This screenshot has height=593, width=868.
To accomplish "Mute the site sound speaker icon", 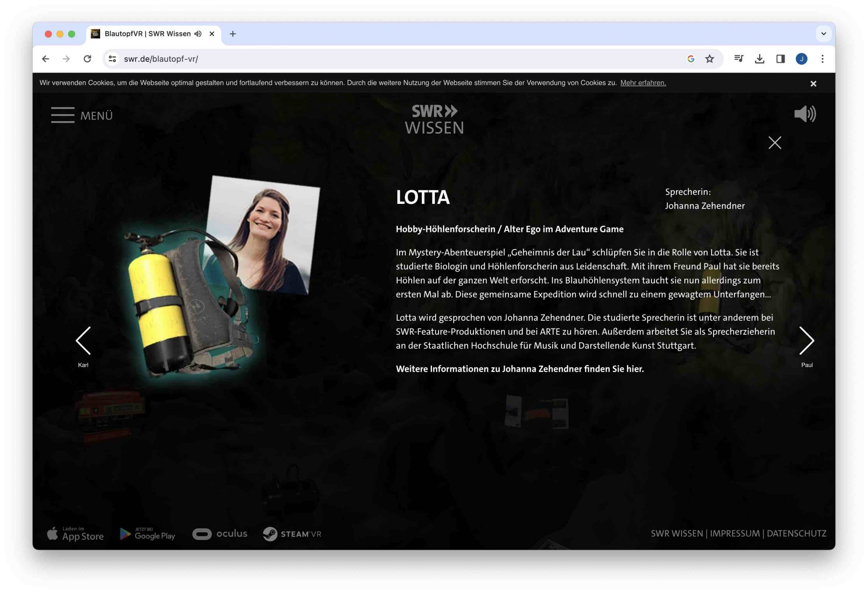I will 805,114.
